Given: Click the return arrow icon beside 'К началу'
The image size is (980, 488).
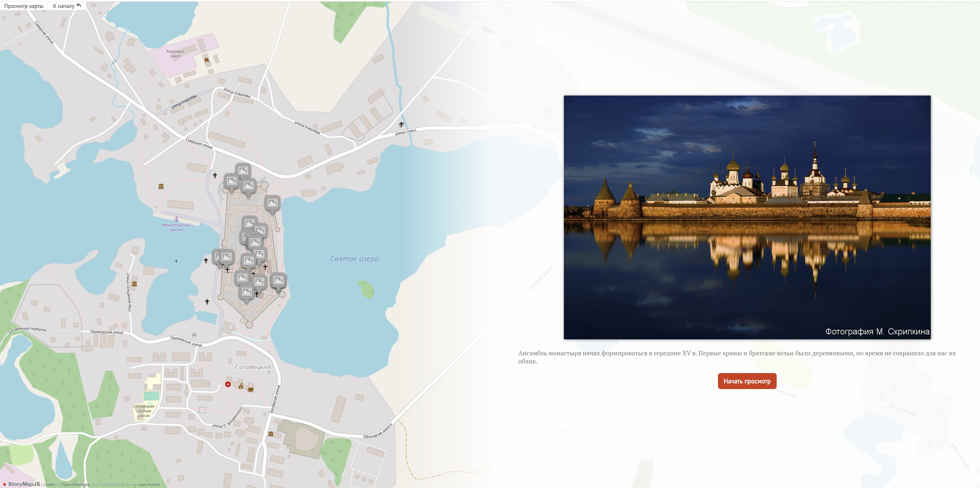Looking at the screenshot, I should click(x=79, y=5).
